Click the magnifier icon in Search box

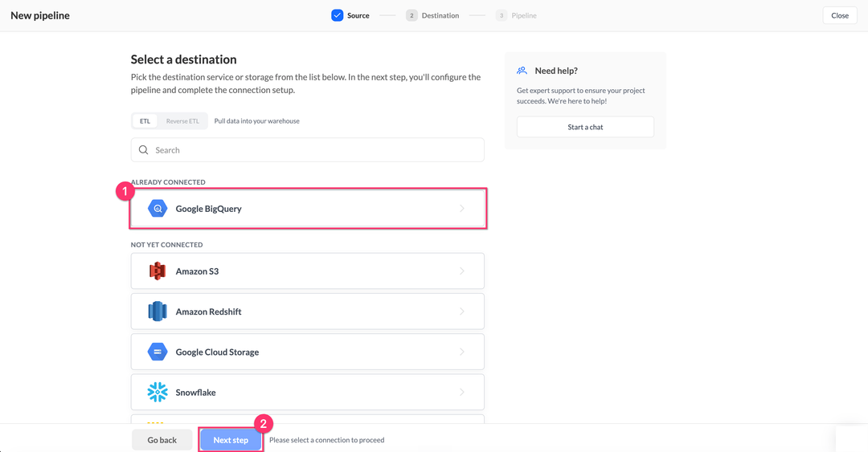click(x=143, y=150)
